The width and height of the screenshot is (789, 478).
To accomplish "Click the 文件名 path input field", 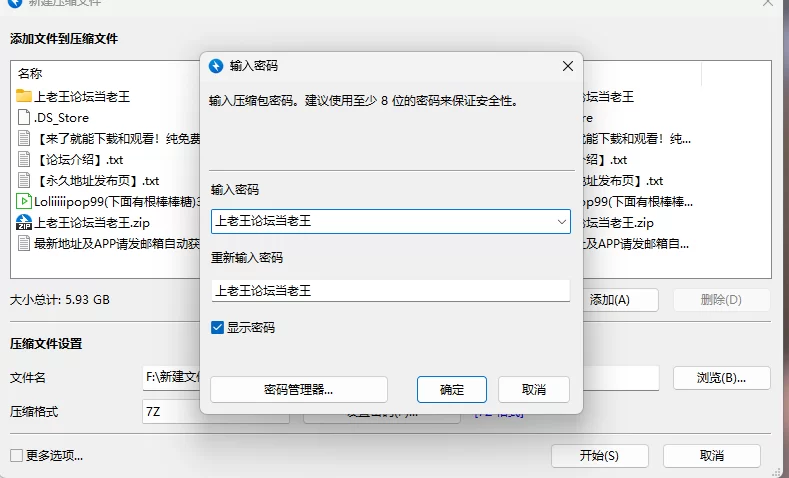I will [x=400, y=378].
